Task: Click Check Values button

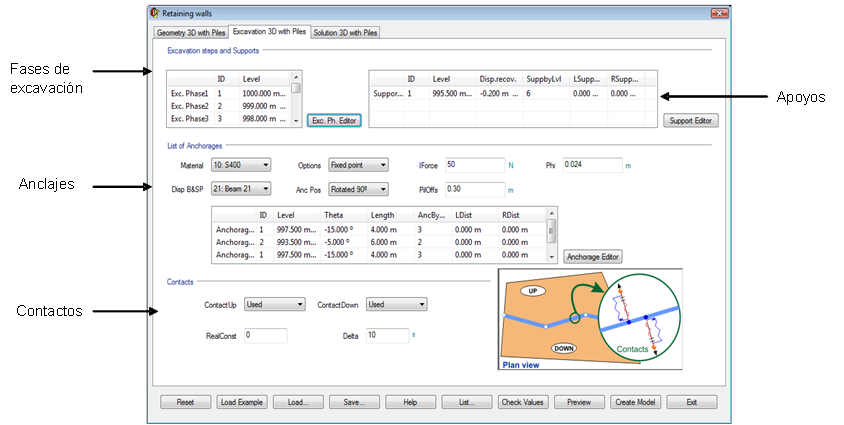Action: pyautogui.click(x=523, y=402)
